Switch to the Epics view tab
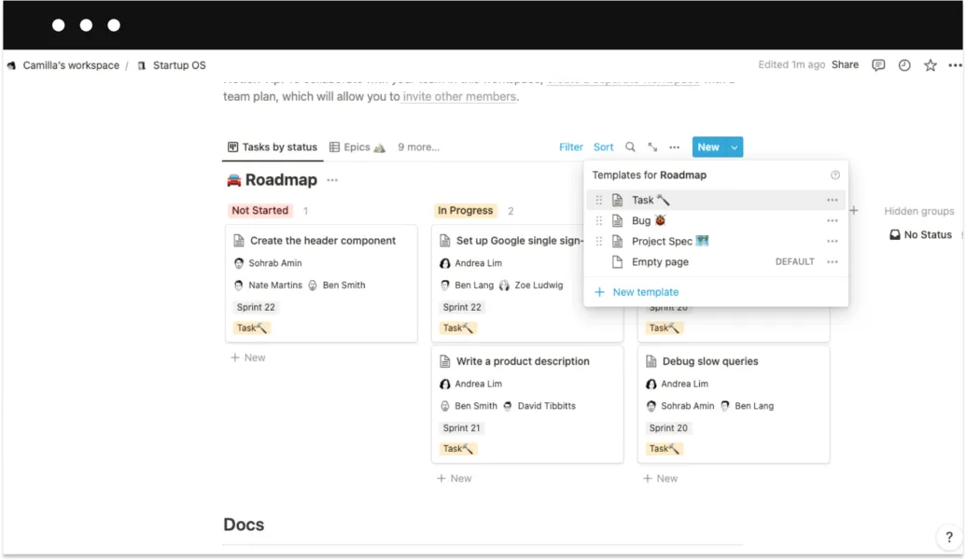The width and height of the screenshot is (966, 560). tap(357, 147)
